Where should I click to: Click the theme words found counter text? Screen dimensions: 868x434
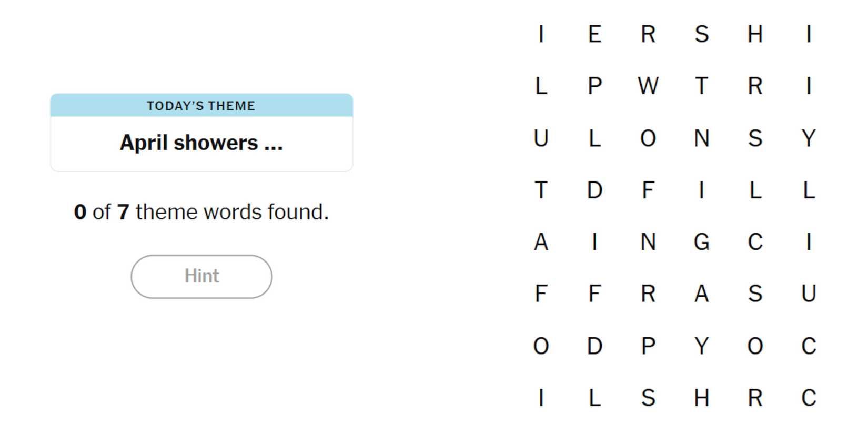[x=201, y=213]
